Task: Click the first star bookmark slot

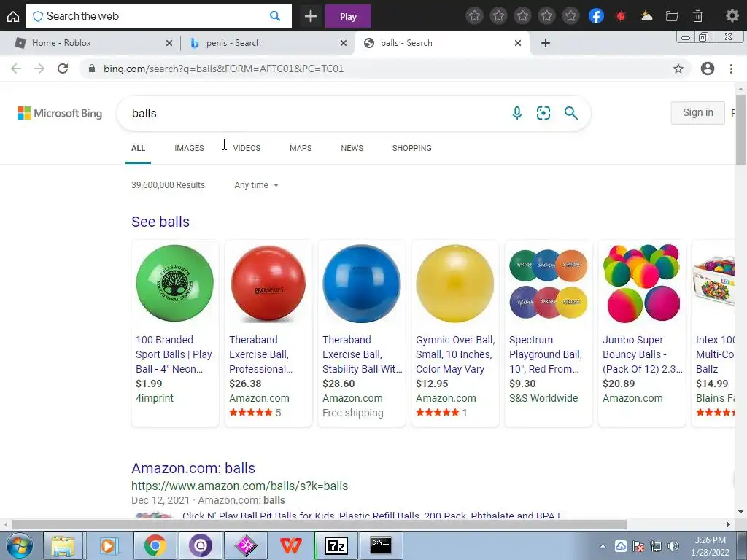Action: 474,16
